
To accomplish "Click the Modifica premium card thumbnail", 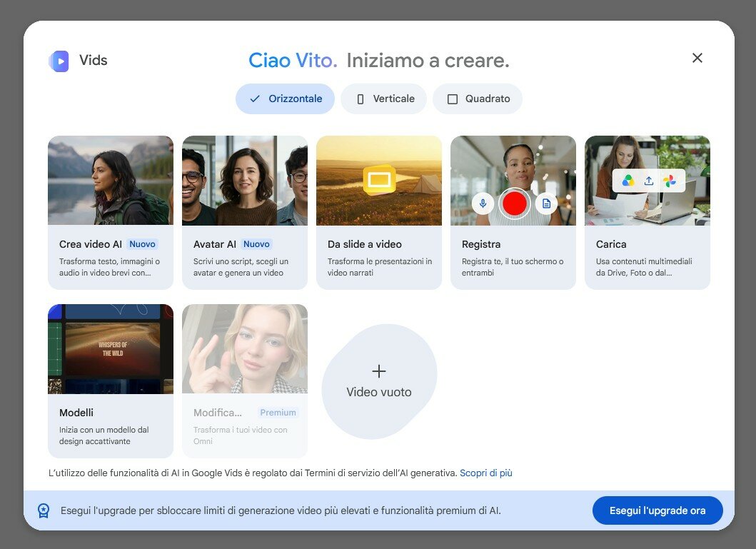I will (245, 349).
